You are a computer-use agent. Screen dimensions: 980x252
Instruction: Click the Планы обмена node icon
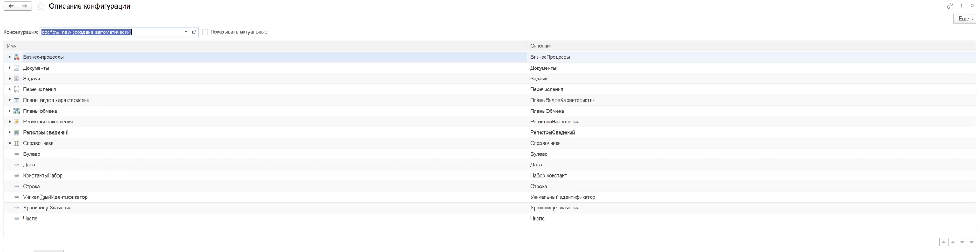pos(16,111)
